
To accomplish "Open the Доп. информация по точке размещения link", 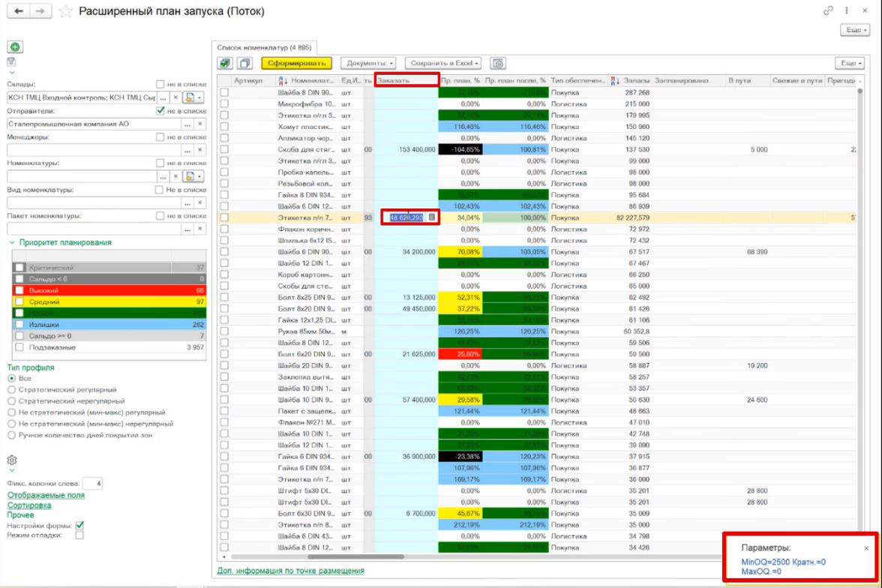I will [291, 571].
